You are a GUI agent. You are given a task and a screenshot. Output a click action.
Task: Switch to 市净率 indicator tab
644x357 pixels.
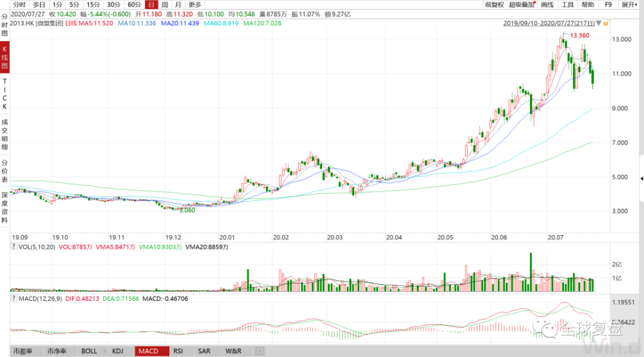coord(56,351)
